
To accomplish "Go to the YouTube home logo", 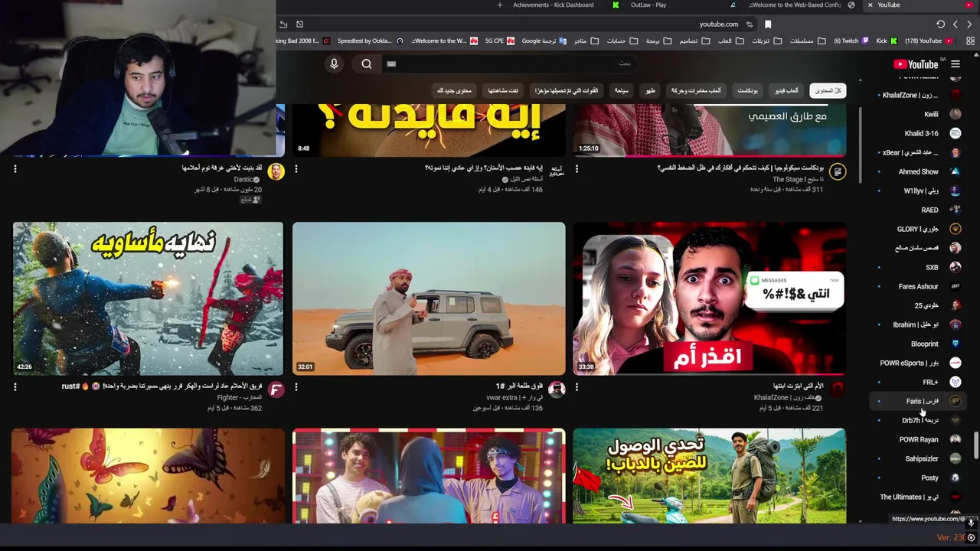I will [x=916, y=64].
